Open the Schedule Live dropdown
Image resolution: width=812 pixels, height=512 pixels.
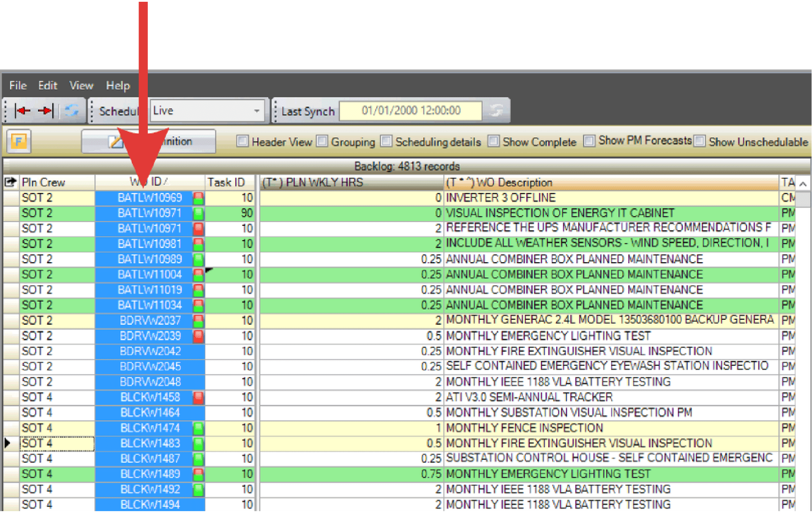click(256, 111)
